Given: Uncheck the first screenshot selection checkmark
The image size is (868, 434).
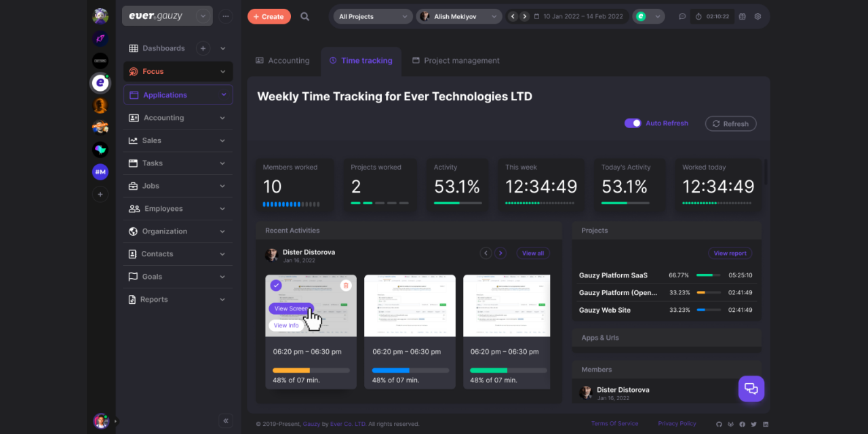Looking at the screenshot, I should pos(276,285).
